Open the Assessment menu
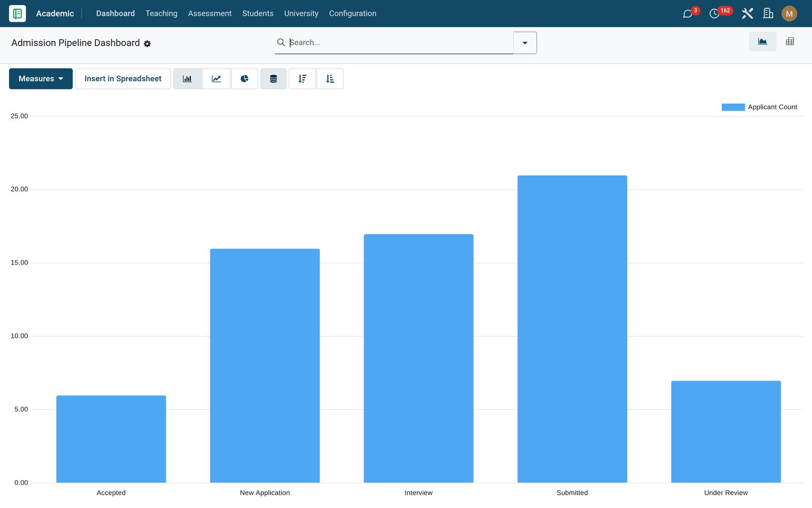812x508 pixels. pos(210,14)
